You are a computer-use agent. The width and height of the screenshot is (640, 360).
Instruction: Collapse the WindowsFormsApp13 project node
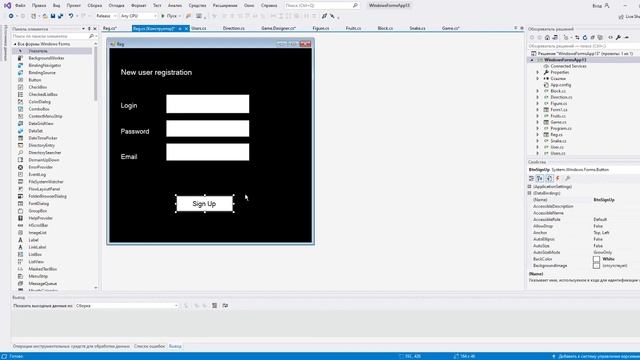[x=532, y=60]
